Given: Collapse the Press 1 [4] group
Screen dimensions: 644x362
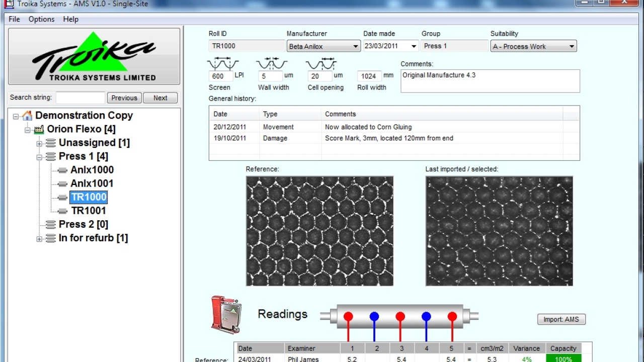Looking at the screenshot, I should point(39,157).
